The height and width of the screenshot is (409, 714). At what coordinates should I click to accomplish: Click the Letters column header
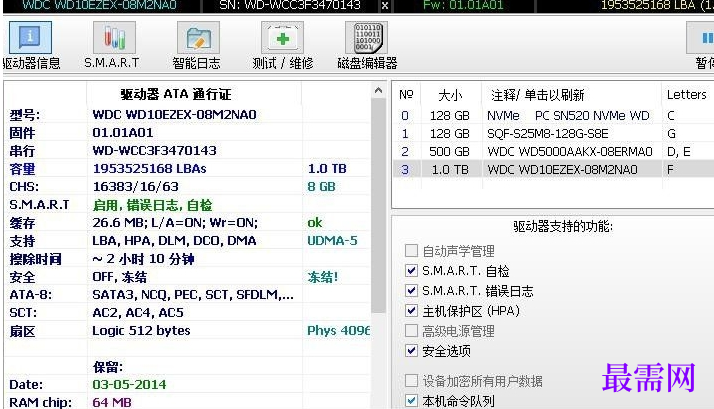point(687,95)
